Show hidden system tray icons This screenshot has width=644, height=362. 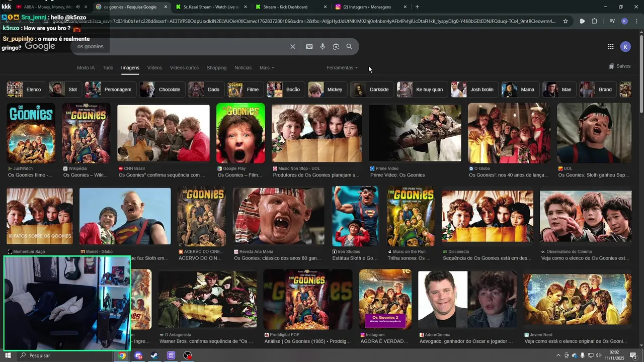pyautogui.click(x=558, y=355)
